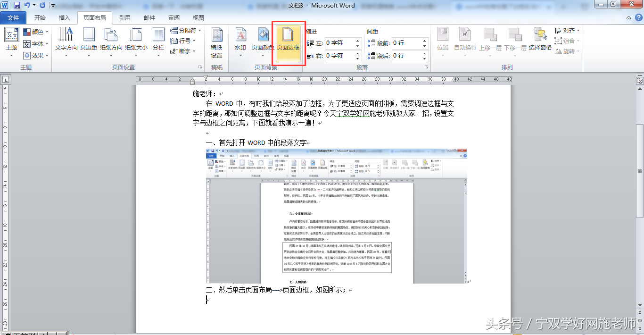The image size is (644, 335).
Task: Open the 行号 (Line Numbers) dropdown
Action: 183,41
